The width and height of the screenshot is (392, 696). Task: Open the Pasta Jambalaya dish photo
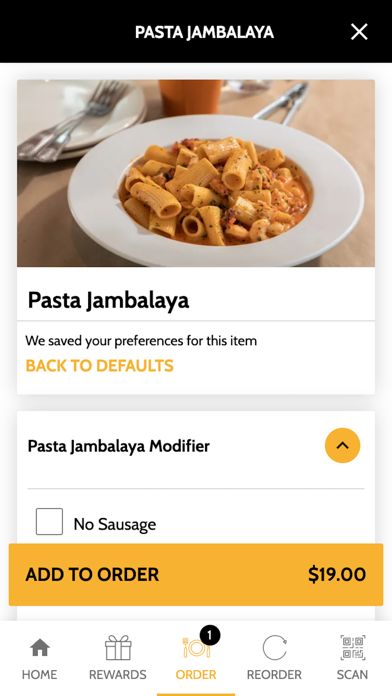tap(196, 173)
